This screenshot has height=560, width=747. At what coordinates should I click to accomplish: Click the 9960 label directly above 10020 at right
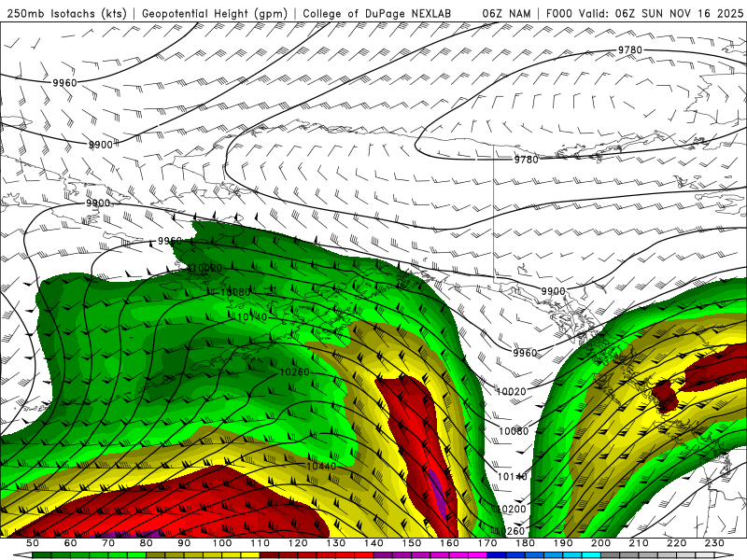coord(525,353)
